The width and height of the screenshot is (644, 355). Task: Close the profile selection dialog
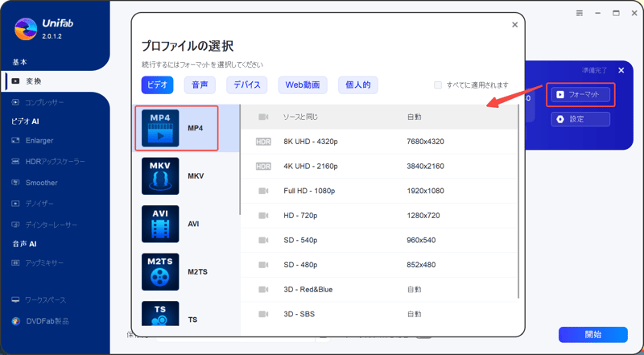tap(515, 25)
